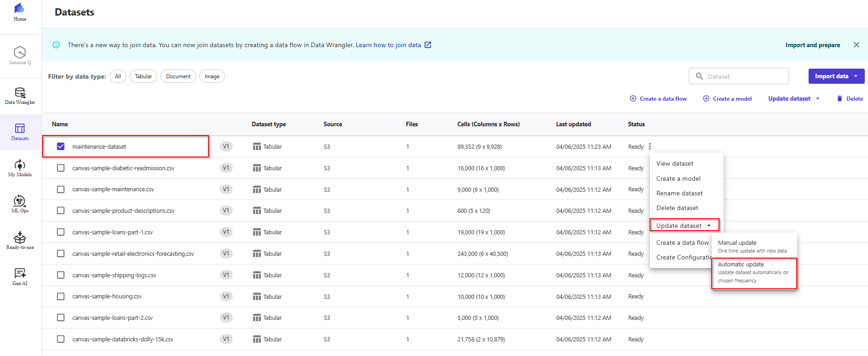Open Learn how to join data link
The height and width of the screenshot is (356, 868).
(389, 45)
